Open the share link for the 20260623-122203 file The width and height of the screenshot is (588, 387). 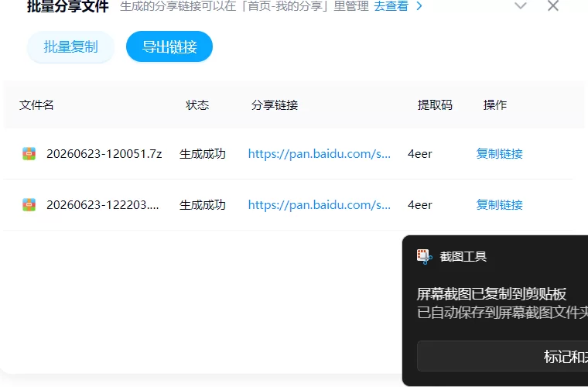pos(320,205)
